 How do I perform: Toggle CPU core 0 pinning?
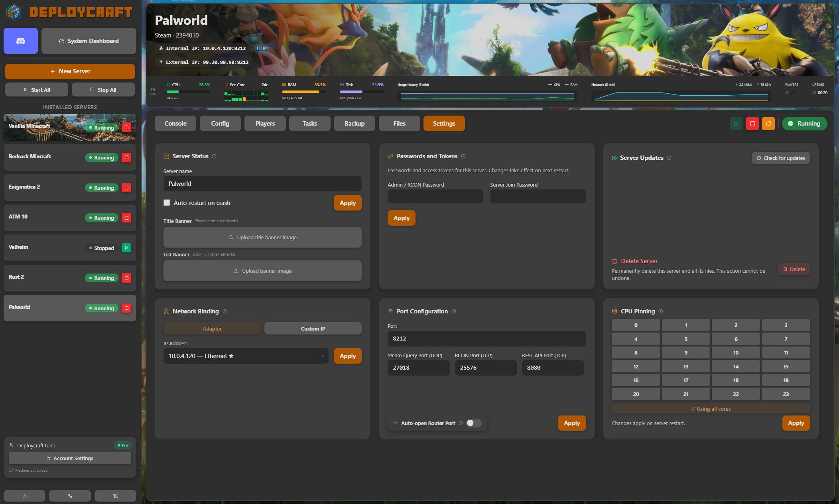(636, 325)
